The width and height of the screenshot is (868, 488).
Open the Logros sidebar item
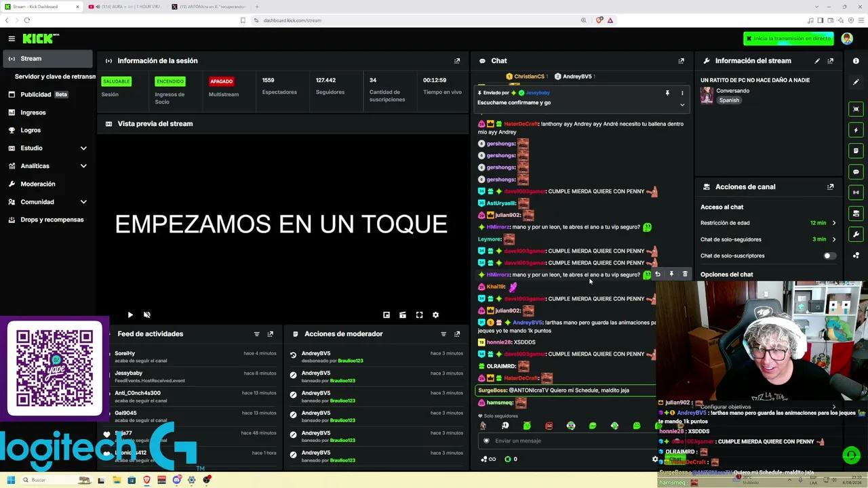47,130
